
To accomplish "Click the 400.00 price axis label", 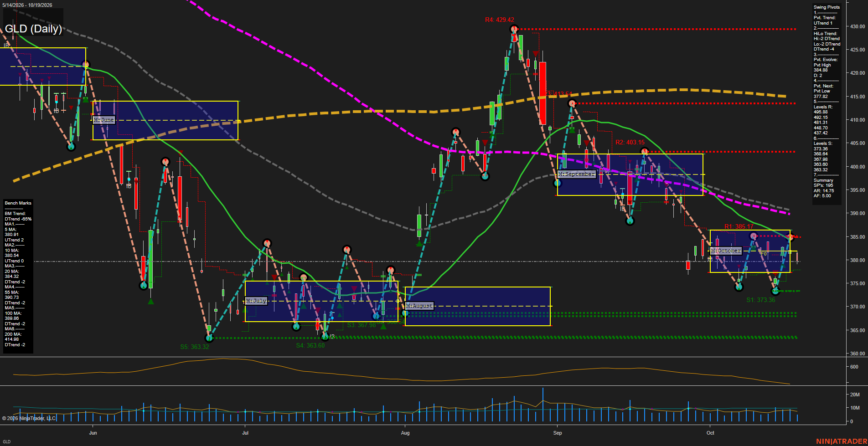I will coord(857,167).
